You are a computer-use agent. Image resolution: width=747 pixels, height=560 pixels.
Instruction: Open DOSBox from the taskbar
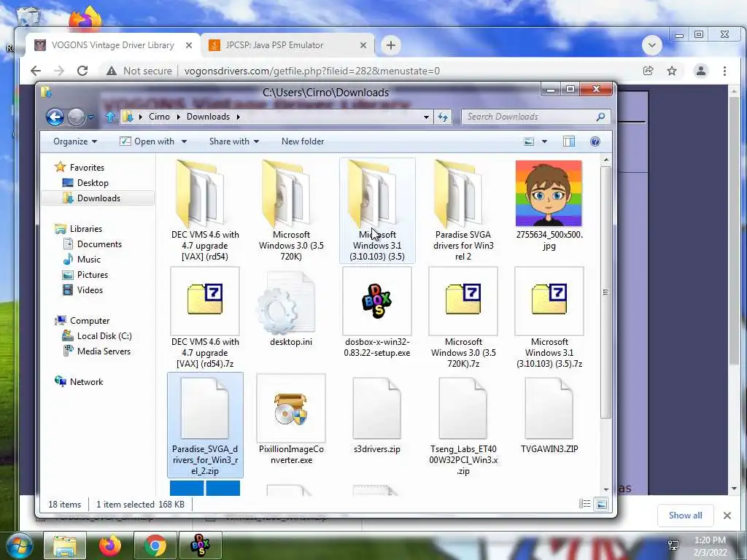[x=200, y=545]
